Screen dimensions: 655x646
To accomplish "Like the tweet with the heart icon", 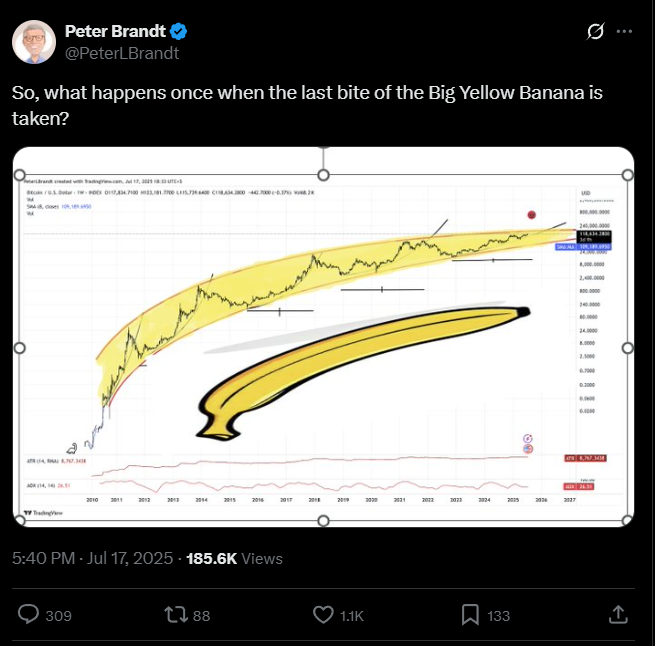I will pos(323,615).
